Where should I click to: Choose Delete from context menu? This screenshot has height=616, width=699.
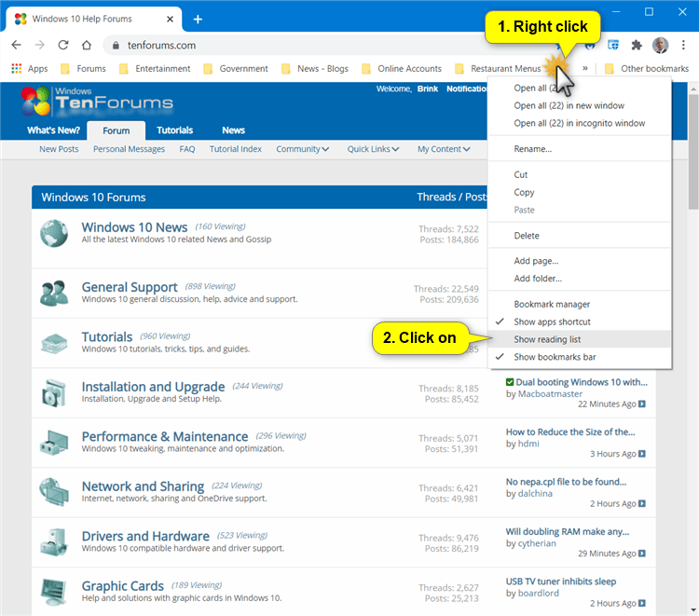pos(580,236)
